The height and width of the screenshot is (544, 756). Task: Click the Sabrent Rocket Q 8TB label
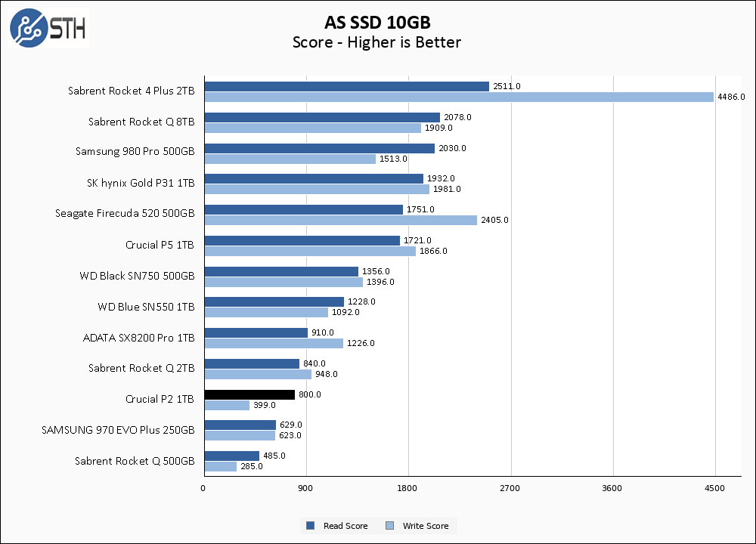141,122
